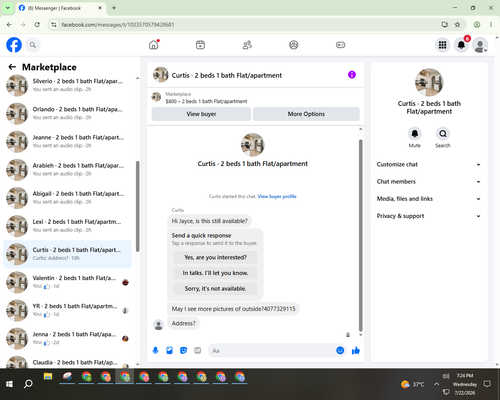Reload the page in Chrome

[x=37, y=24]
